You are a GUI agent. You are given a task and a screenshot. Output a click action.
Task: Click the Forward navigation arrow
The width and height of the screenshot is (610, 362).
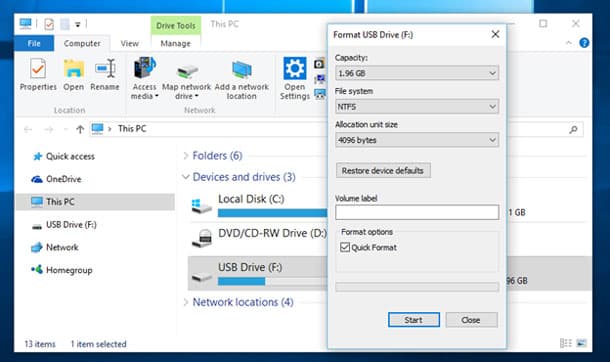(49, 129)
